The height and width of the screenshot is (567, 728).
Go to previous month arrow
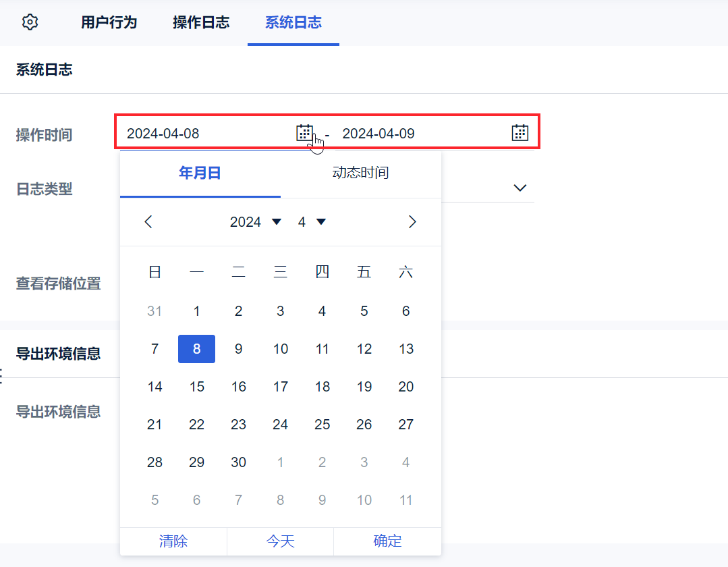pyautogui.click(x=149, y=222)
